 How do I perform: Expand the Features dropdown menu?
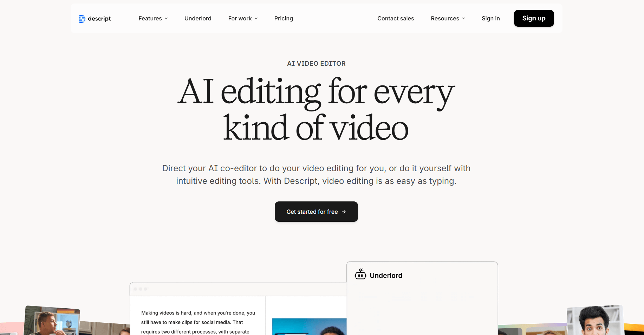153,18
